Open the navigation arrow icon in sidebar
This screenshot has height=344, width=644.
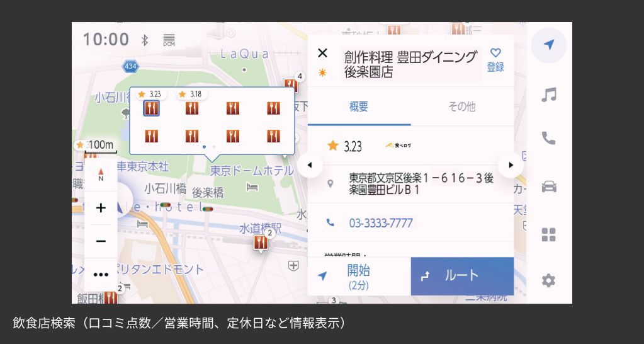click(548, 45)
